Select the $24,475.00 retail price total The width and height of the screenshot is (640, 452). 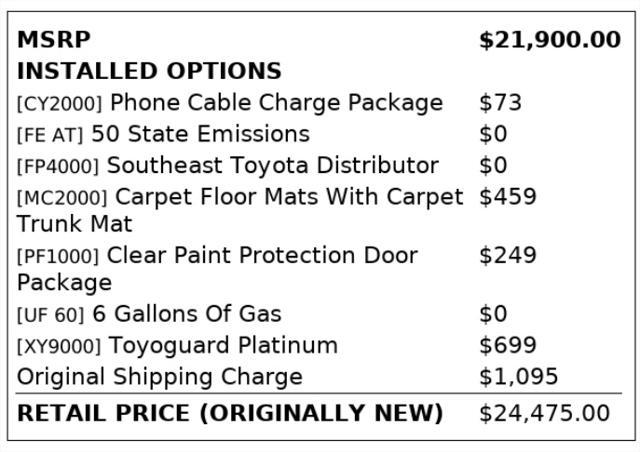coord(544,413)
